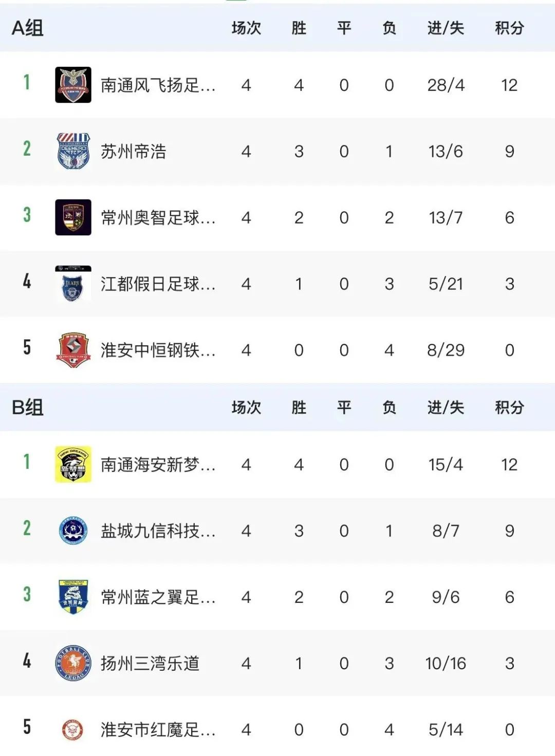Open 扬州三湾乐道 Ledao club logo
The width and height of the screenshot is (555, 756).
73,663
